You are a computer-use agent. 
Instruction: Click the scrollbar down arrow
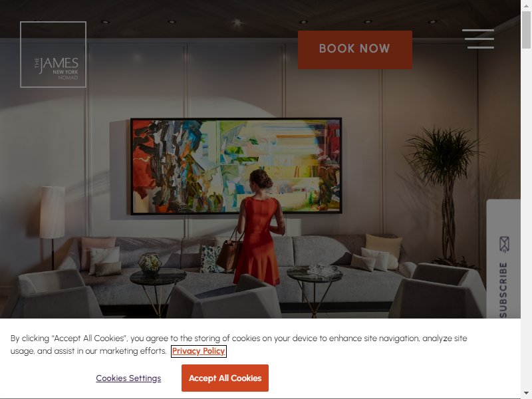(x=526, y=393)
